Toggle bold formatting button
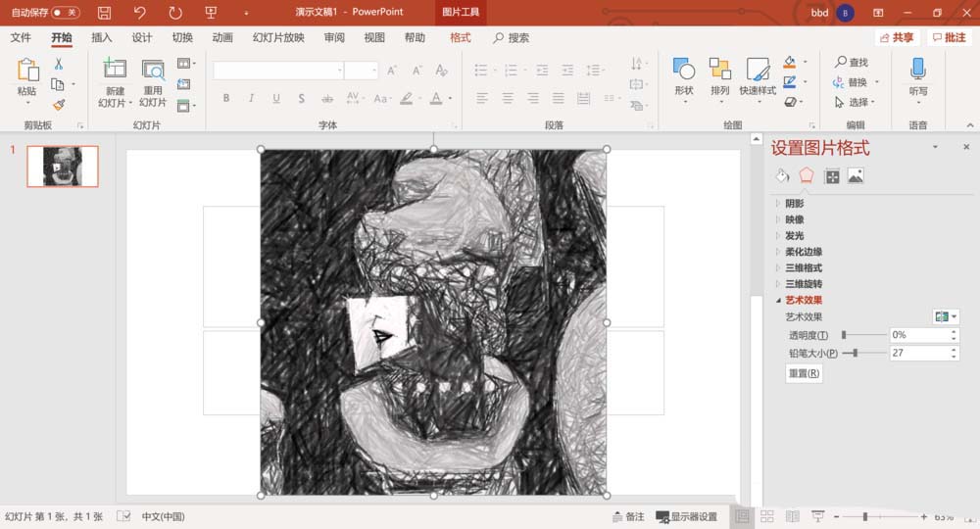The image size is (980, 529). 226,98
